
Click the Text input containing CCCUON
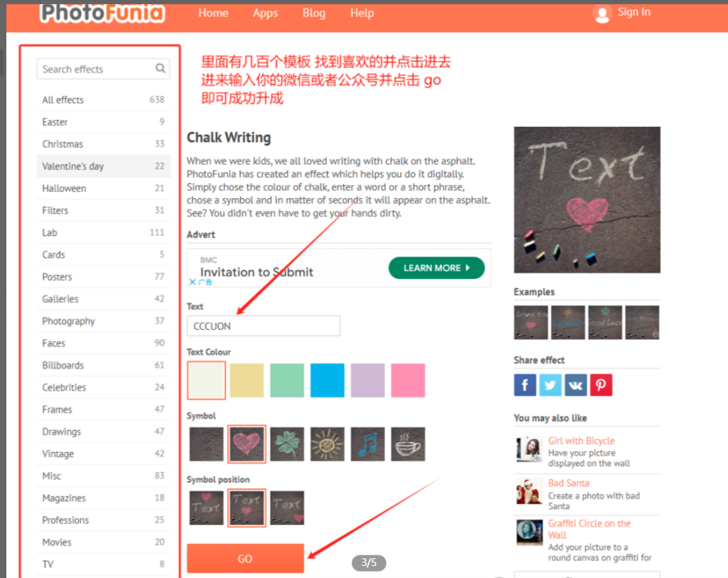(x=264, y=326)
